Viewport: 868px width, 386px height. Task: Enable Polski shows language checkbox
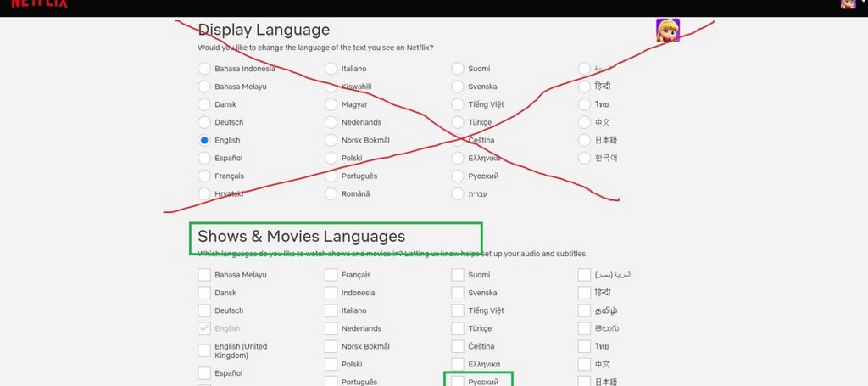331,364
